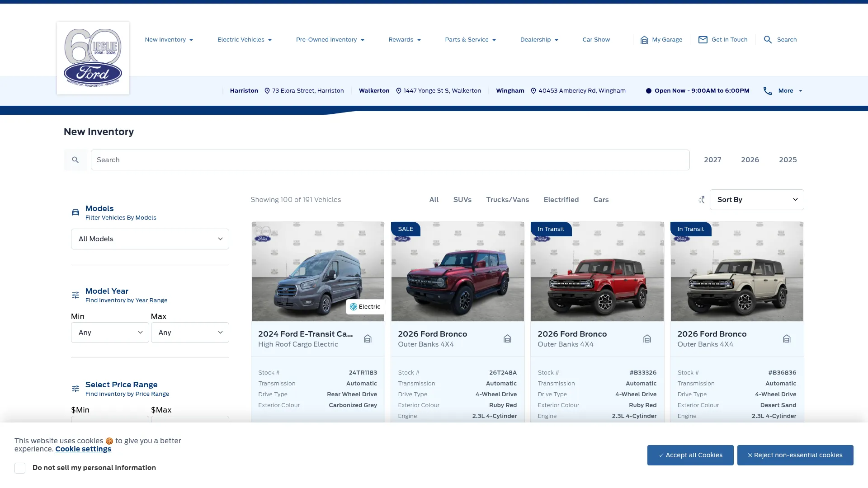
Task: Save the #B33326 Bronco to garage
Action: [x=647, y=339]
